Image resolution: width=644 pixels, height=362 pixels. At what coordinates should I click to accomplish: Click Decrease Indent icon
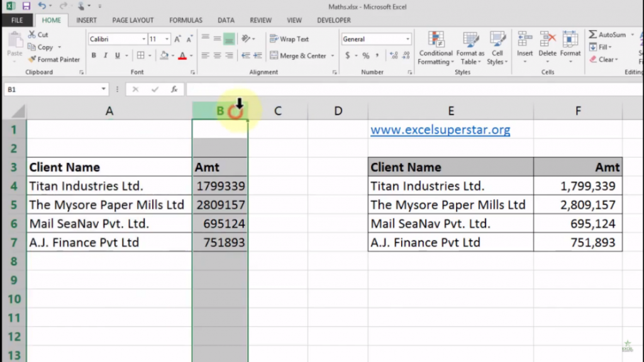pos(246,55)
